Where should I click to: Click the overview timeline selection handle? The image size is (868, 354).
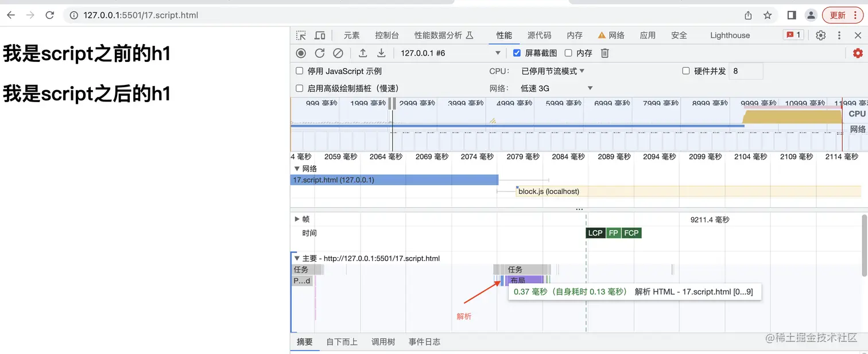pos(392,103)
